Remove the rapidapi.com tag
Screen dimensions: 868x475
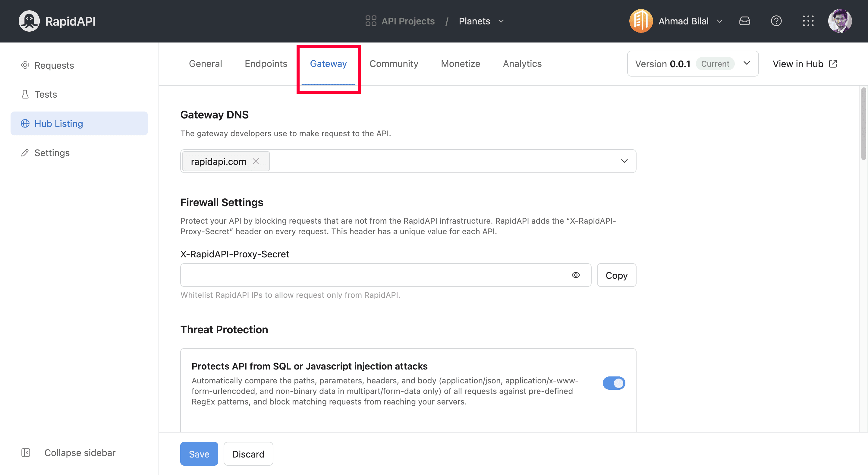click(x=256, y=161)
